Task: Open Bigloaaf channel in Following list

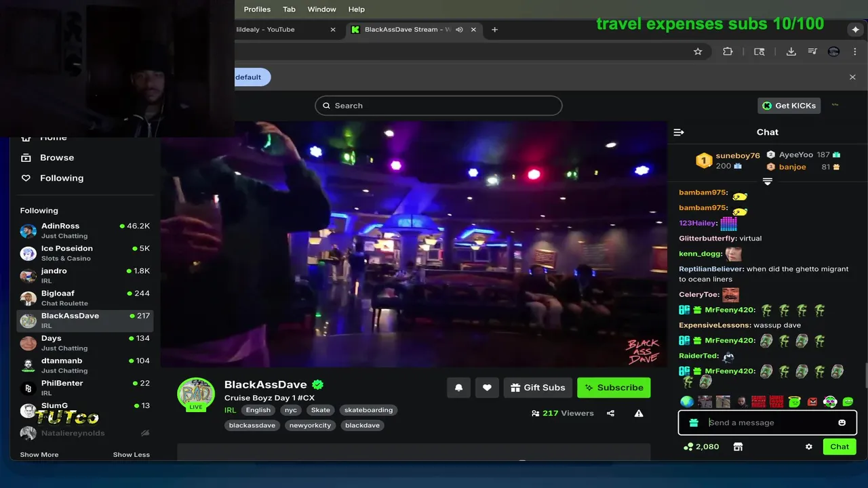Action: coord(85,298)
